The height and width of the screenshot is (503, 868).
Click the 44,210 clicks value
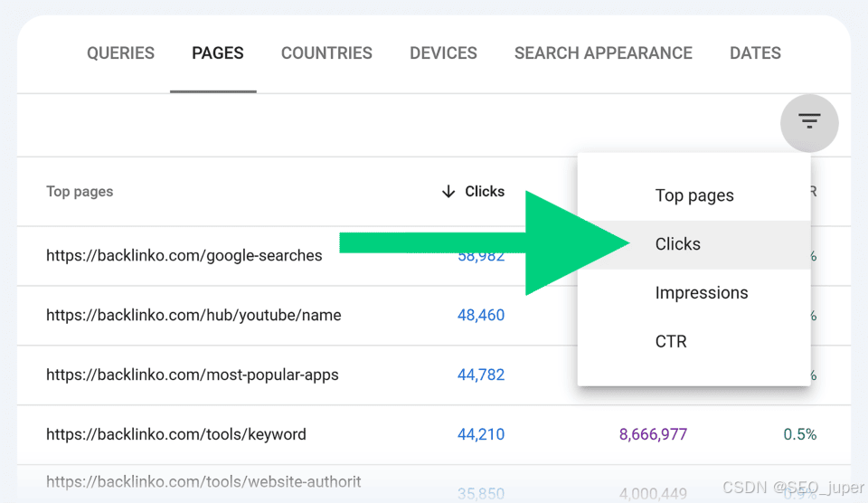(x=481, y=434)
